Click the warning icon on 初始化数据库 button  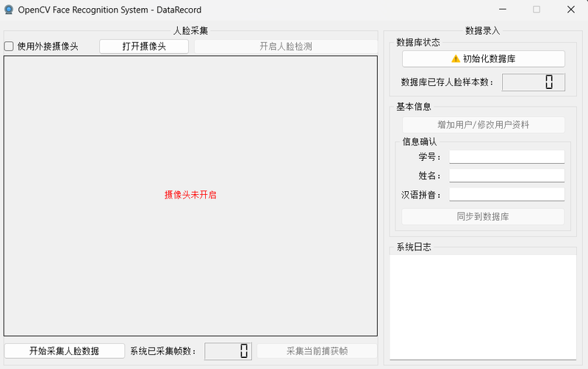point(456,59)
